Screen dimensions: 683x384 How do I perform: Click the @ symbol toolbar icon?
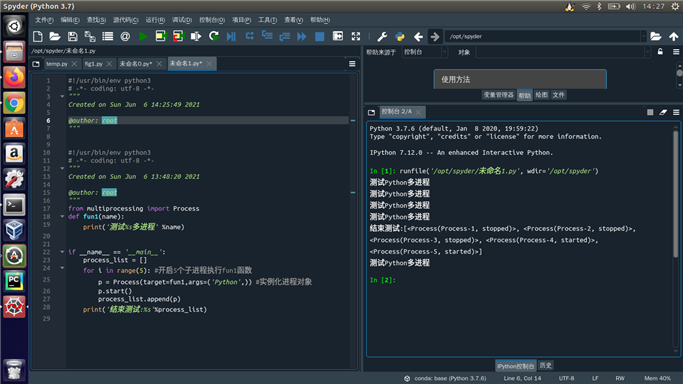click(125, 37)
